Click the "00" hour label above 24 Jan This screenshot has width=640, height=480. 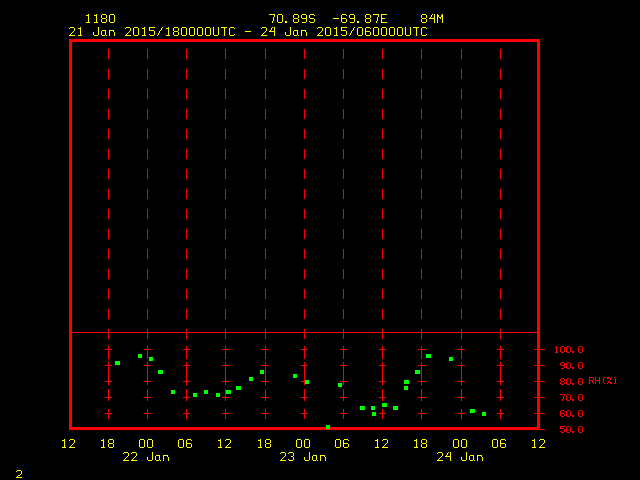(x=460, y=444)
